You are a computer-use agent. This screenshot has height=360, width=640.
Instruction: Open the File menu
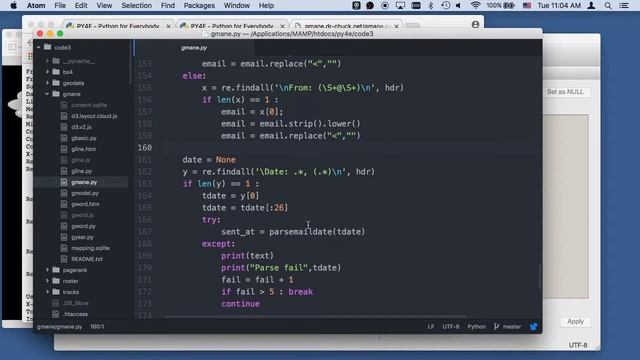[x=60, y=5]
